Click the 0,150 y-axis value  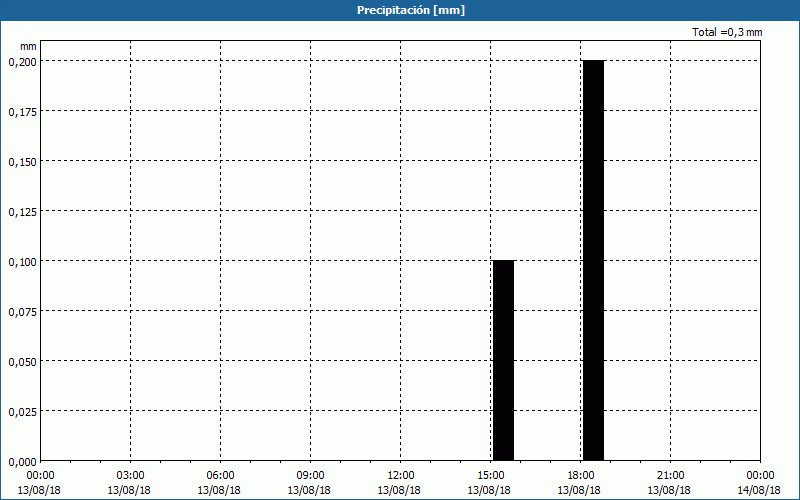coord(22,161)
